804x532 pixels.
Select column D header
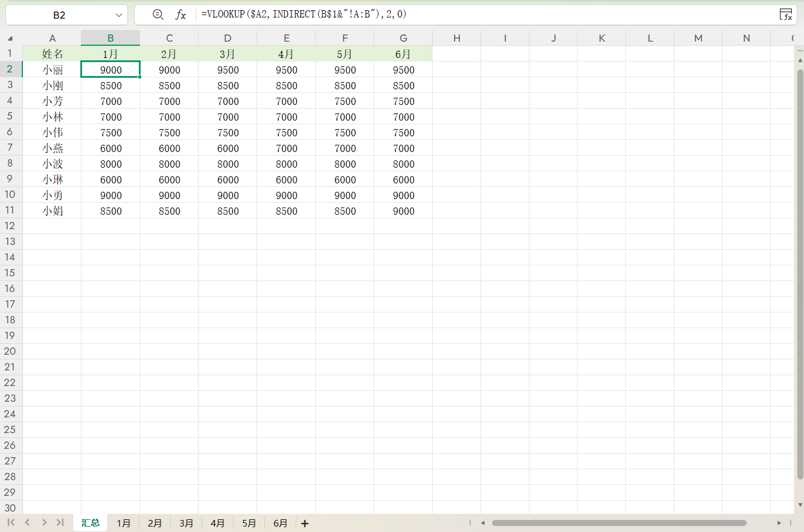pyautogui.click(x=228, y=38)
